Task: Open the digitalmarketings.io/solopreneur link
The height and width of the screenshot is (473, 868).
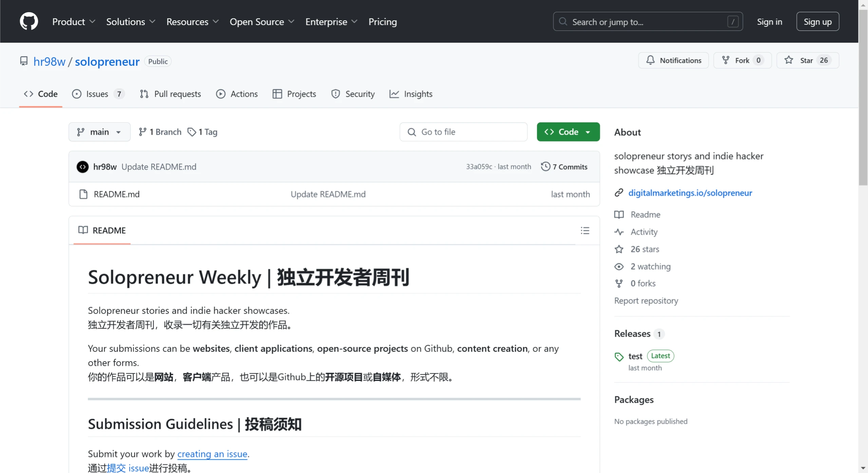Action: (x=690, y=193)
